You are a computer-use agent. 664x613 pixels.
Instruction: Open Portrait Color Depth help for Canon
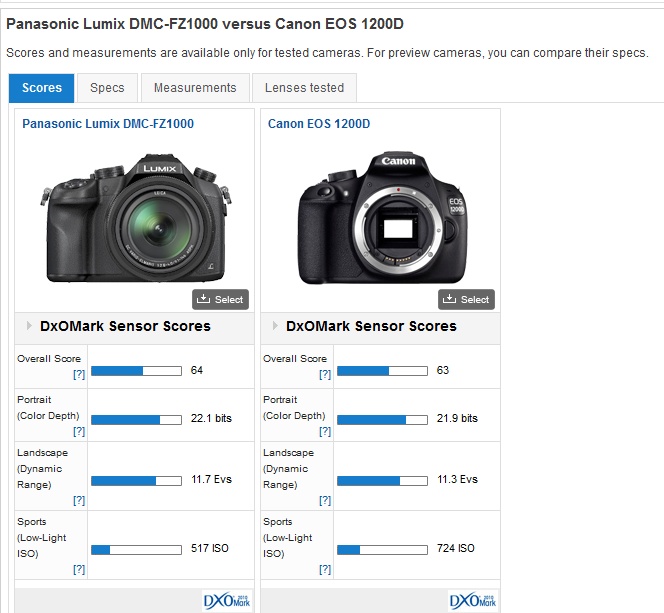point(325,431)
